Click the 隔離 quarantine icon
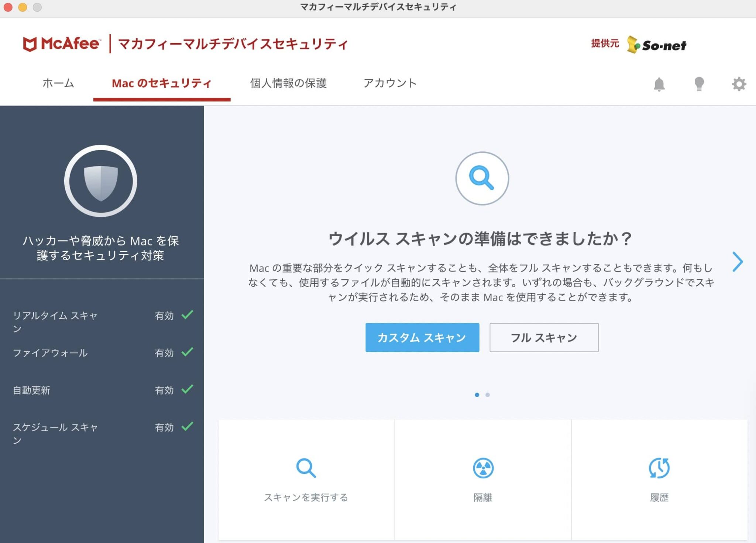The height and width of the screenshot is (543, 756). tap(483, 468)
